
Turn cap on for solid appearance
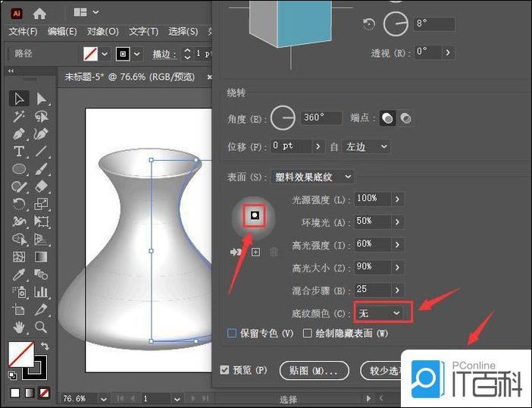click(387, 118)
